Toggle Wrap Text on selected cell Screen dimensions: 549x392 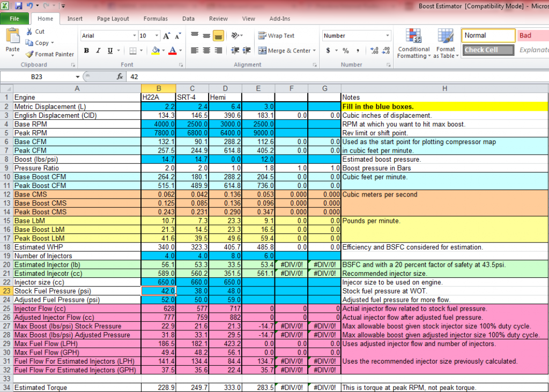pos(277,36)
